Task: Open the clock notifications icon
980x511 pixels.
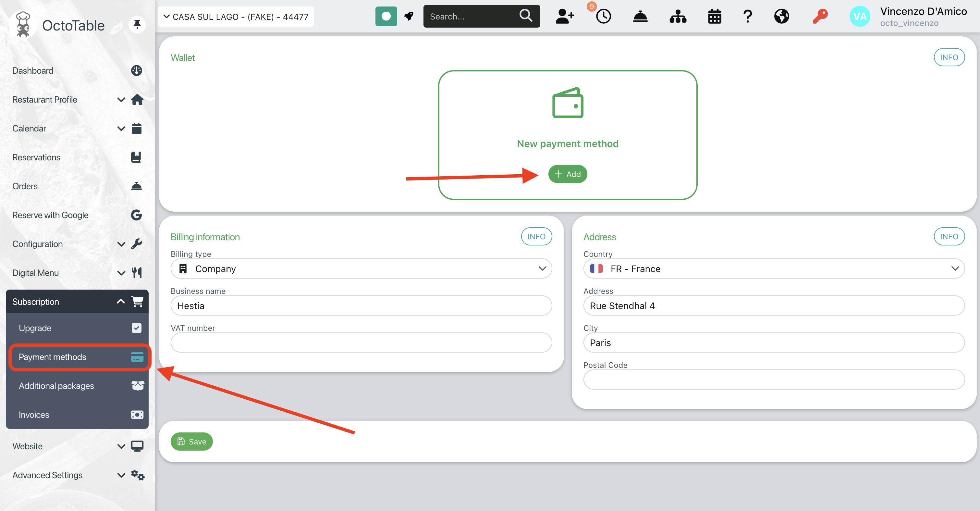Action: pos(603,16)
